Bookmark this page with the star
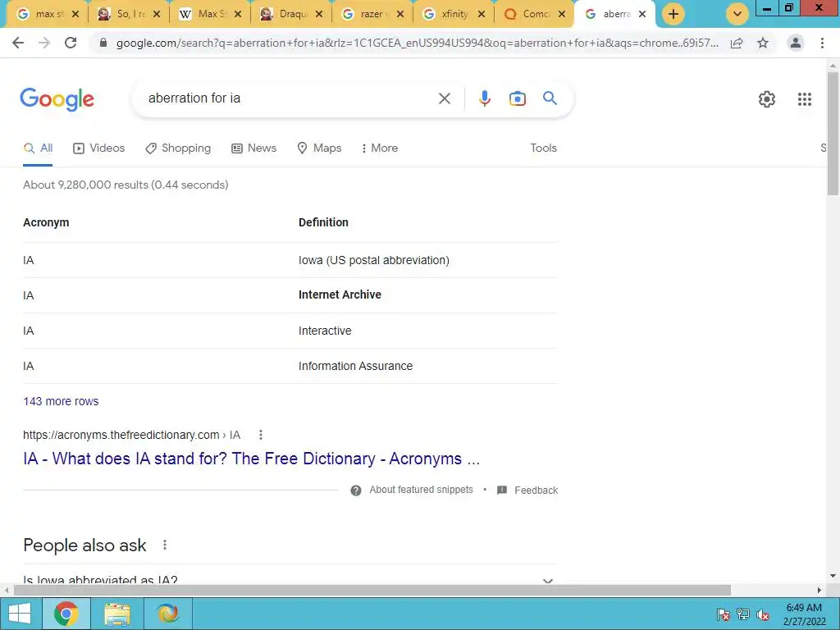This screenshot has width=840, height=630. point(763,43)
